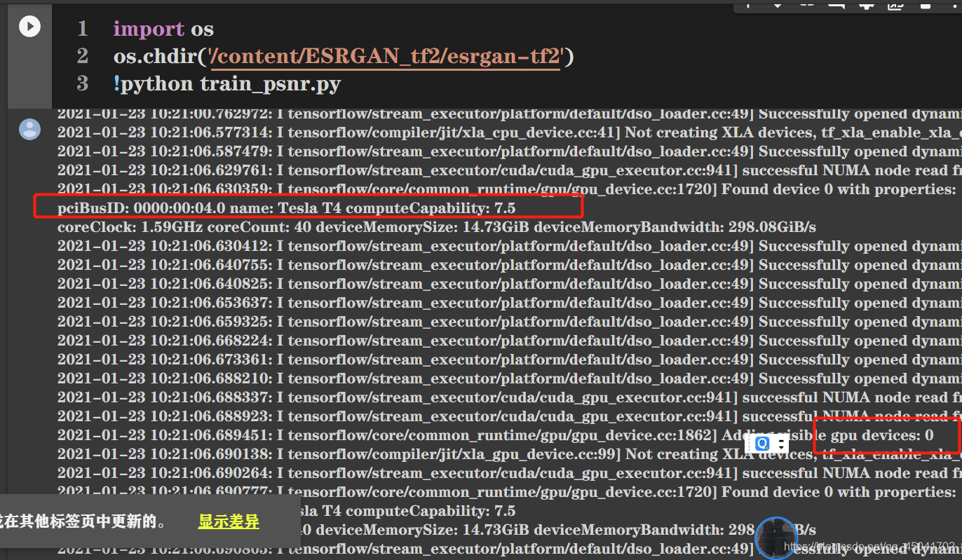
Task: Click the os.chdir path string '/content/ESRGAN_tf2/esrgan-tf2'
Action: pos(386,56)
